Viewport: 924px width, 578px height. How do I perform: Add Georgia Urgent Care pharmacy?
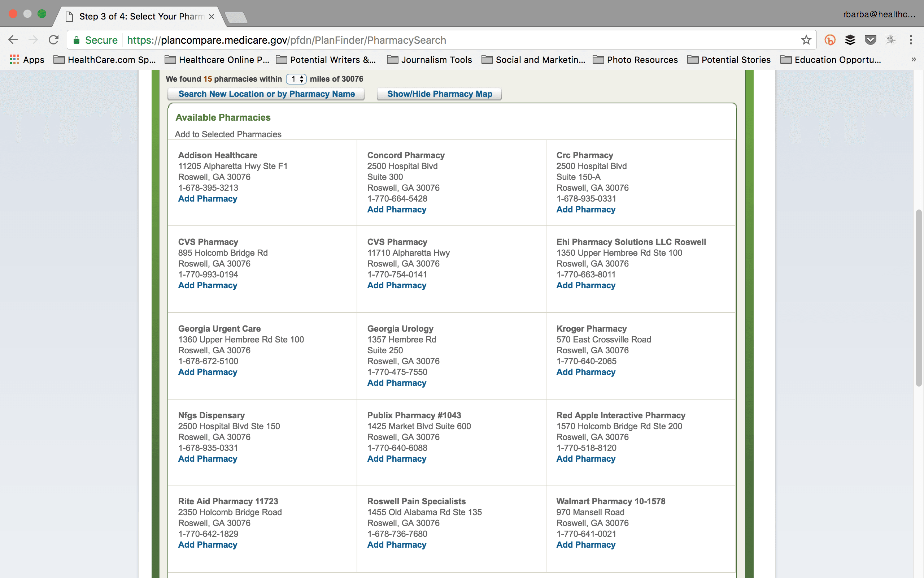click(x=208, y=372)
